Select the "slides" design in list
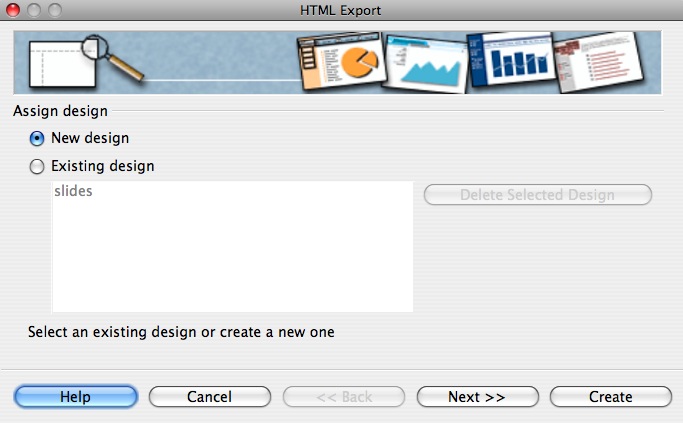The height and width of the screenshot is (423, 683). [x=73, y=190]
